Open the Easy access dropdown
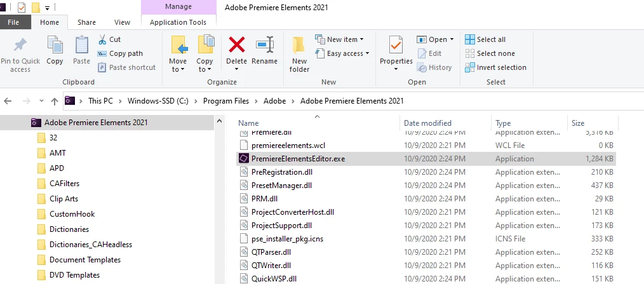This screenshot has height=284, width=644. click(x=367, y=53)
